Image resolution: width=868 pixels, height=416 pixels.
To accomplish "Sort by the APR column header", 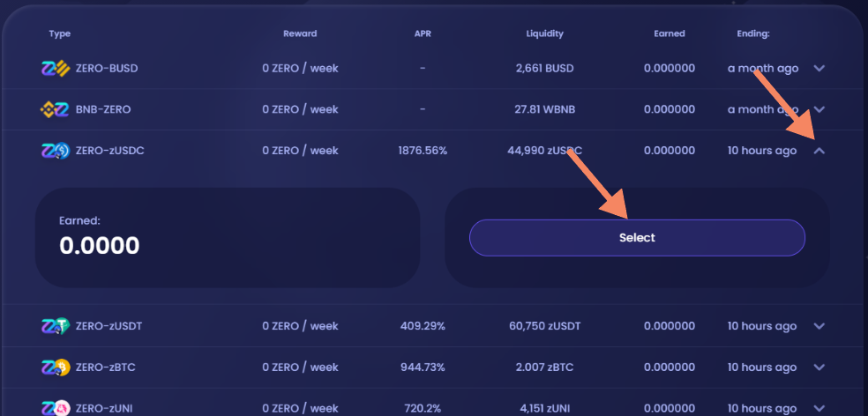I will [x=423, y=33].
